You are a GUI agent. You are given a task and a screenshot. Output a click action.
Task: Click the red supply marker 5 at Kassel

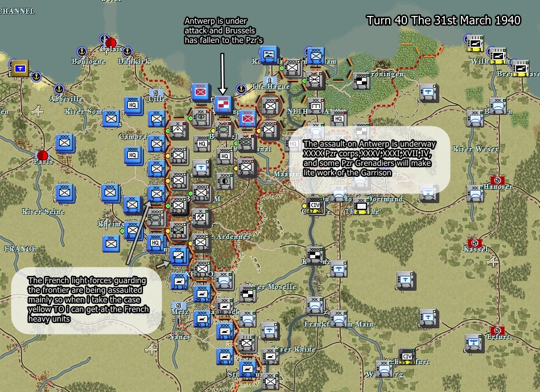(x=474, y=243)
